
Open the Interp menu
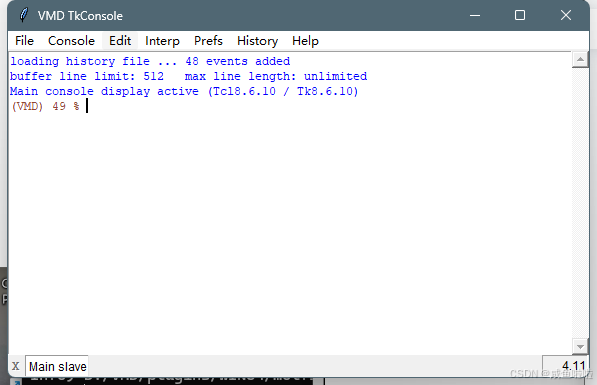[x=162, y=41]
